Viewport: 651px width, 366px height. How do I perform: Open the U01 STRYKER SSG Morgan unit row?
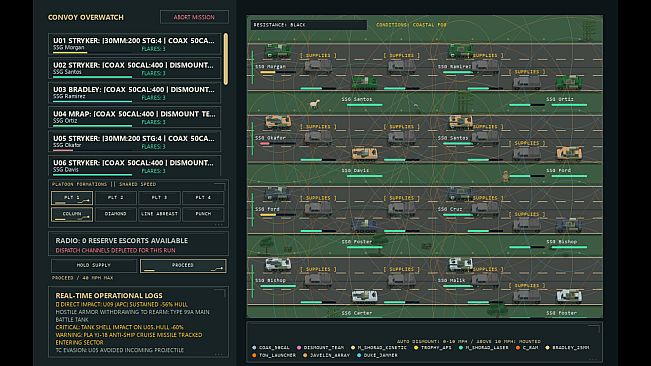click(x=135, y=44)
